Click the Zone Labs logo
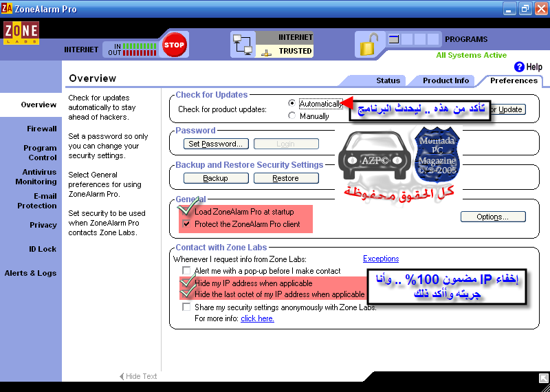 pyautogui.click(x=21, y=33)
